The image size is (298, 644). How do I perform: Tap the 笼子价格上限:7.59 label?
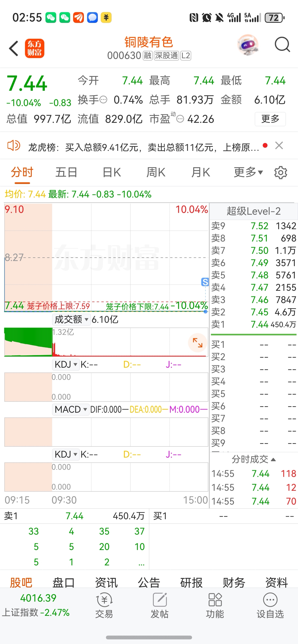coord(58,306)
